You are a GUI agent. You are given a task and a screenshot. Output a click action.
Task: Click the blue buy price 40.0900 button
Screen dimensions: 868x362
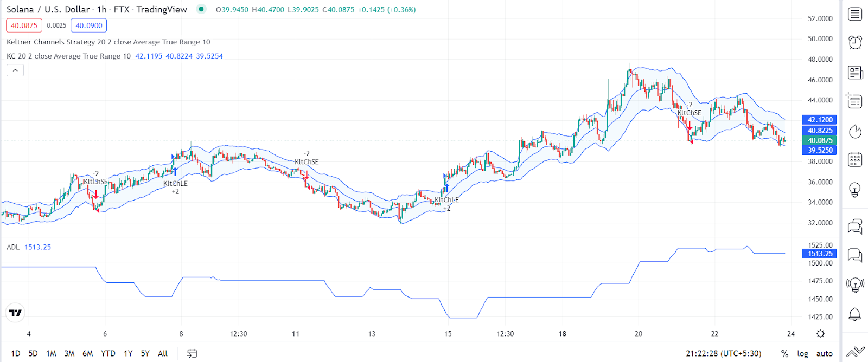coord(89,25)
